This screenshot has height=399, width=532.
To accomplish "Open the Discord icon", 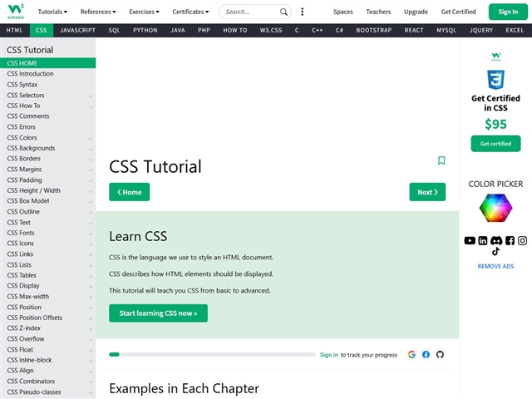I will [496, 240].
